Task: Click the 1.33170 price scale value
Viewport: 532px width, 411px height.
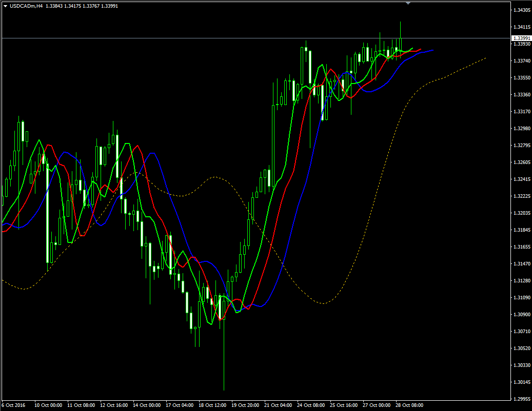Action: coord(522,112)
